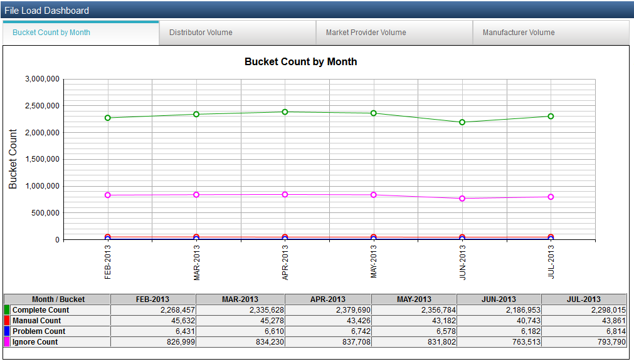Click the MAY-2013 table column header

point(414,299)
